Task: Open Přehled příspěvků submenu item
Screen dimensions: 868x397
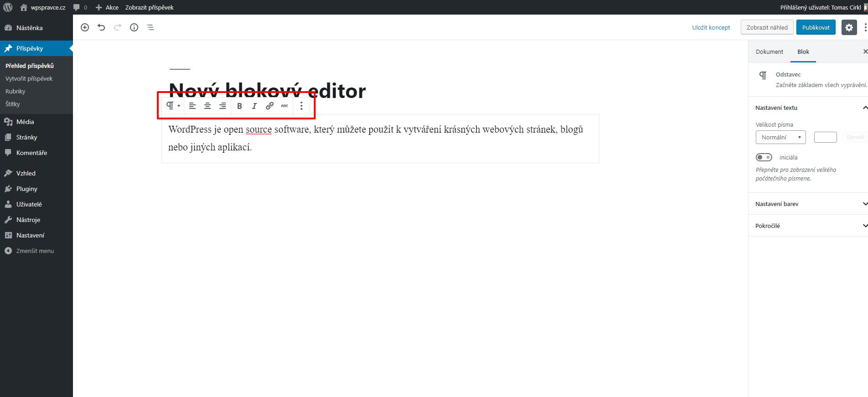Action: pyautogui.click(x=30, y=66)
